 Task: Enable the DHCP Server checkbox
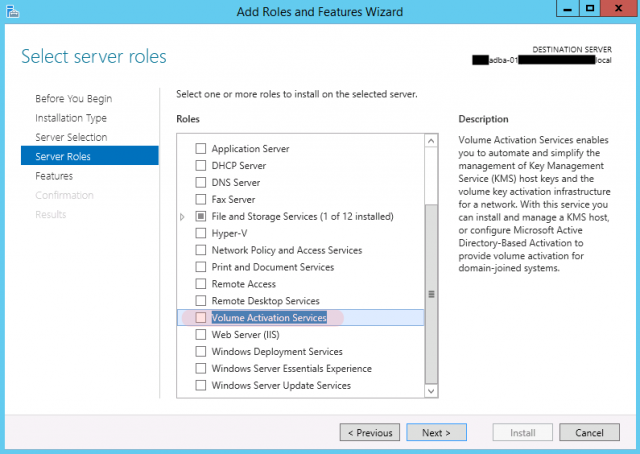point(200,165)
